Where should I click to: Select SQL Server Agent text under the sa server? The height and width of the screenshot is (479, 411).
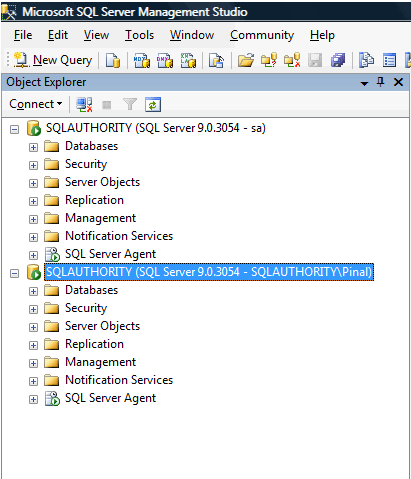(x=110, y=254)
